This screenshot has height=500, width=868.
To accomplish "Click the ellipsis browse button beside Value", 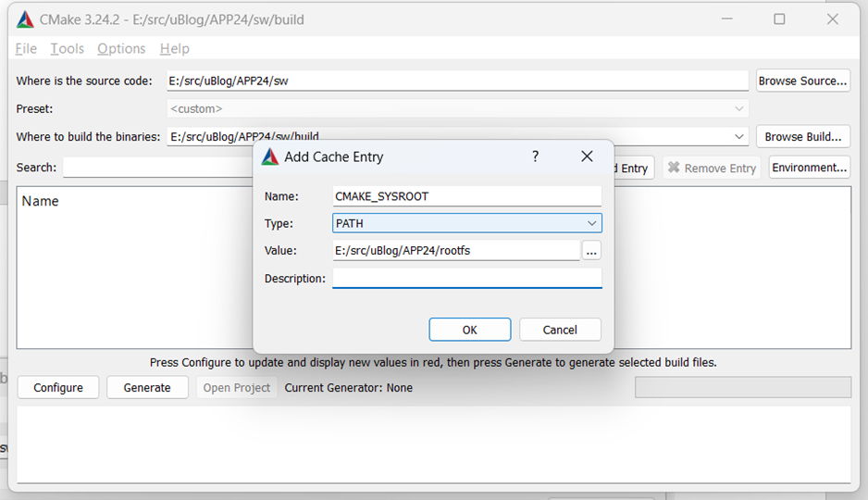I will coord(591,250).
